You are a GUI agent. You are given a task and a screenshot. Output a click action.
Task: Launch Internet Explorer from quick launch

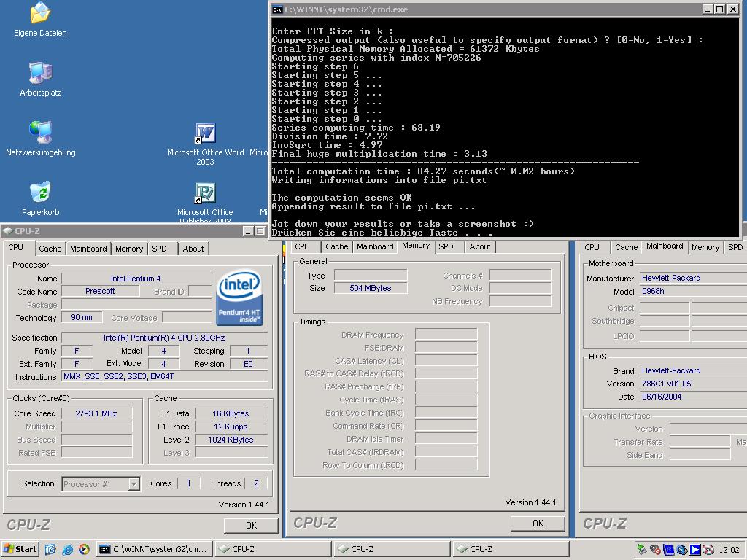(x=67, y=549)
